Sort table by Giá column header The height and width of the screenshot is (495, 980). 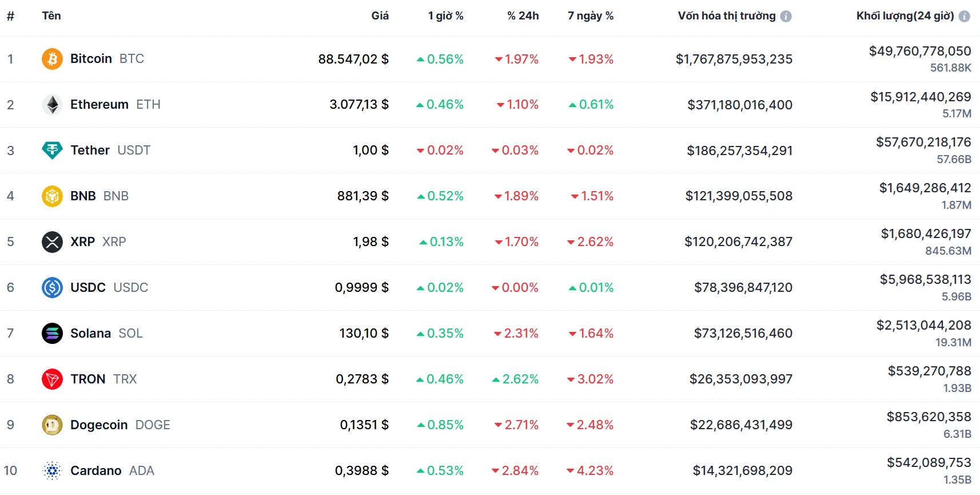380,16
